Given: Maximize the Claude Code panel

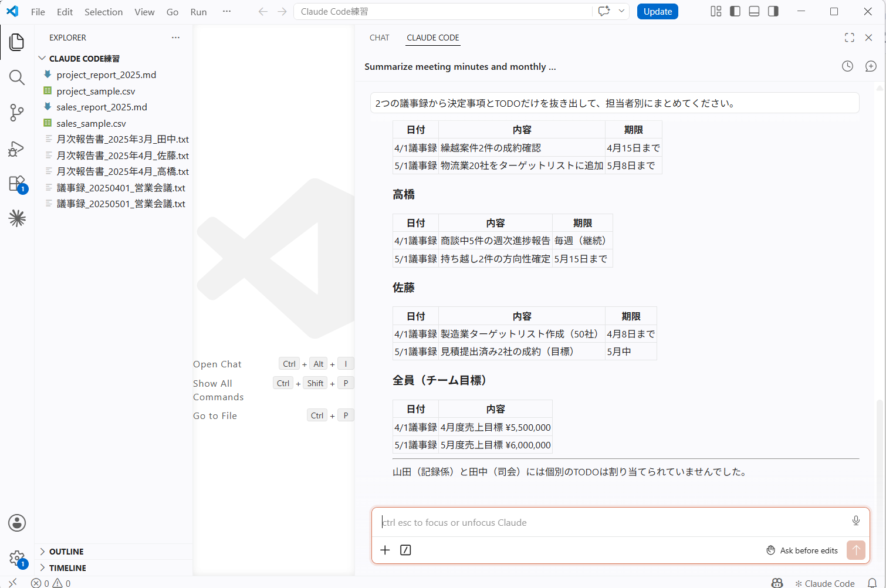Looking at the screenshot, I should (849, 38).
